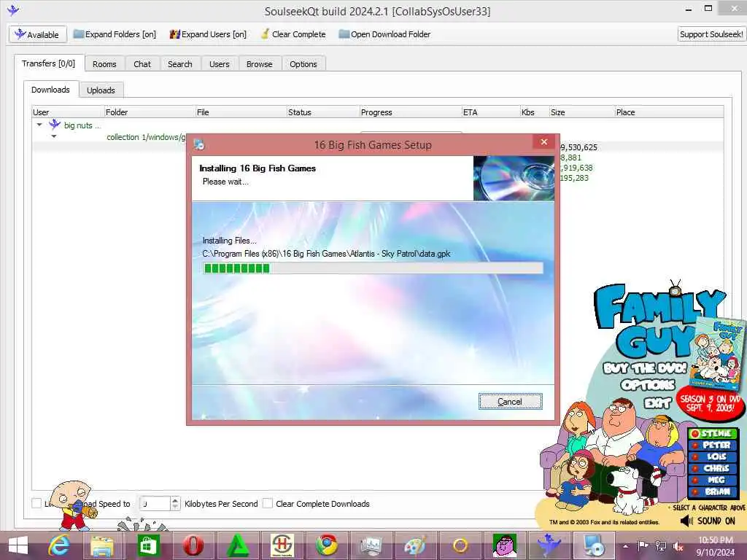The height and width of the screenshot is (560, 747).
Task: Switch to the Options tab
Action: [303, 64]
